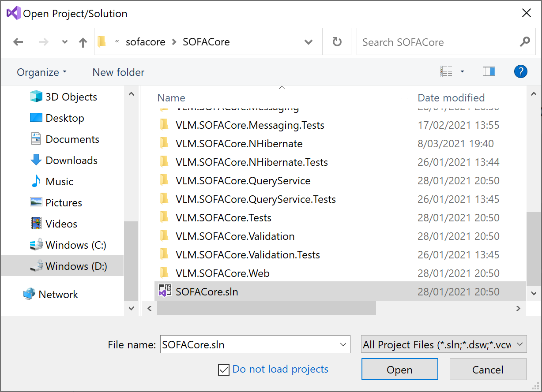The width and height of the screenshot is (542, 392).
Task: Open the recent locations dropdown arrow
Action: 65,42
